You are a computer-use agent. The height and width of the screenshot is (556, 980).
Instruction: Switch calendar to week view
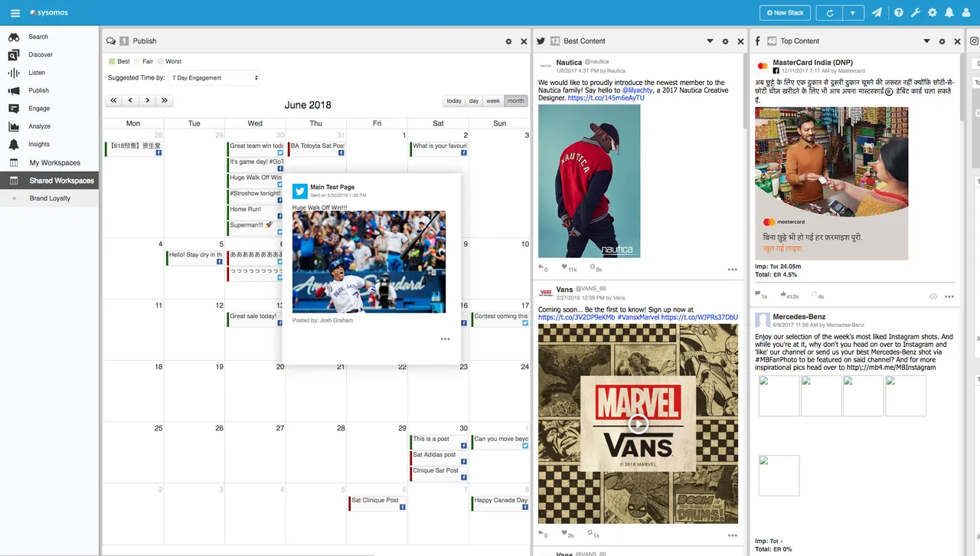point(493,101)
